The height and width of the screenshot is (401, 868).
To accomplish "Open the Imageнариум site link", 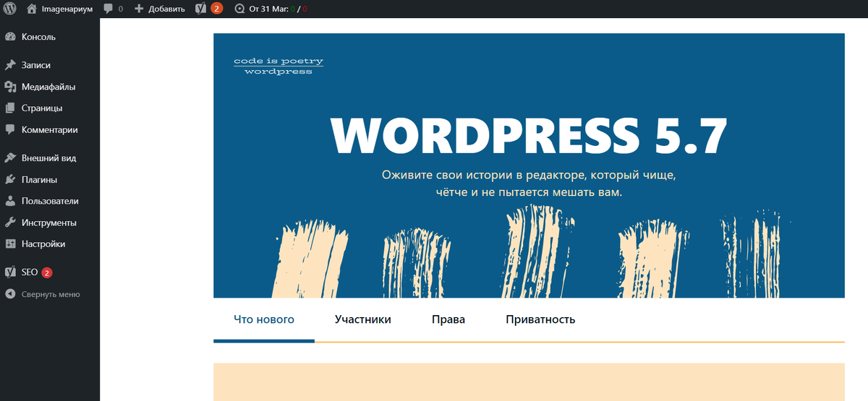I will [67, 9].
